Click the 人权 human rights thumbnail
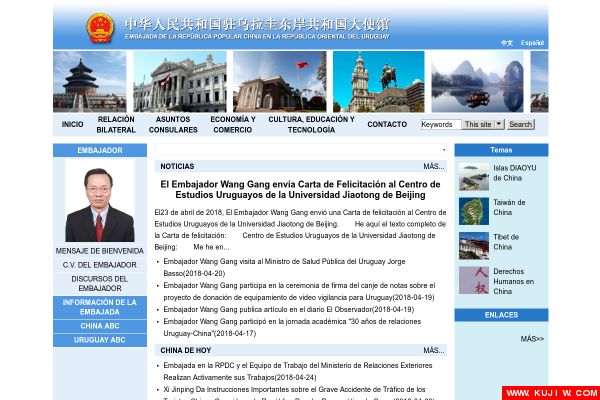600x400 pixels. [474, 280]
